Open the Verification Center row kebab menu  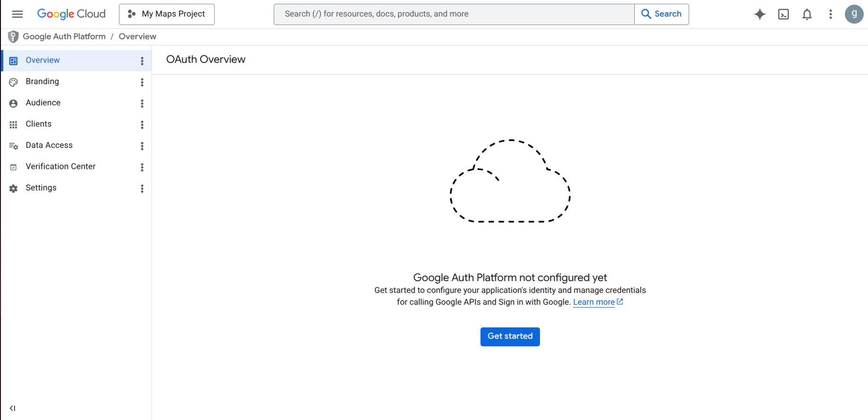[142, 167]
